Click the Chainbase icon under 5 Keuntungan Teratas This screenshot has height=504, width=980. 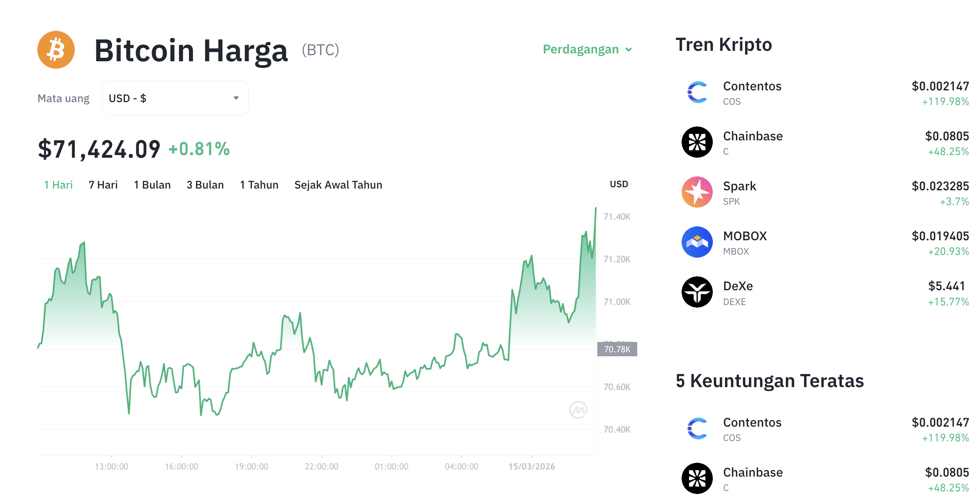pos(697,478)
